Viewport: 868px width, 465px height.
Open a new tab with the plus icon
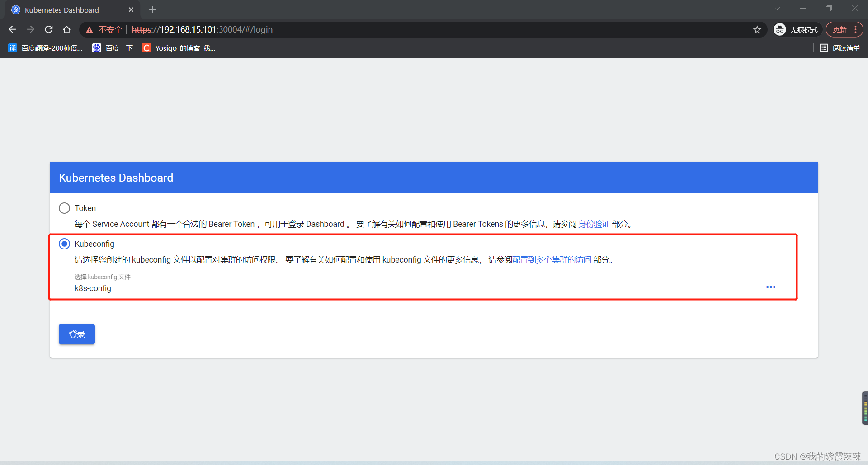click(152, 9)
